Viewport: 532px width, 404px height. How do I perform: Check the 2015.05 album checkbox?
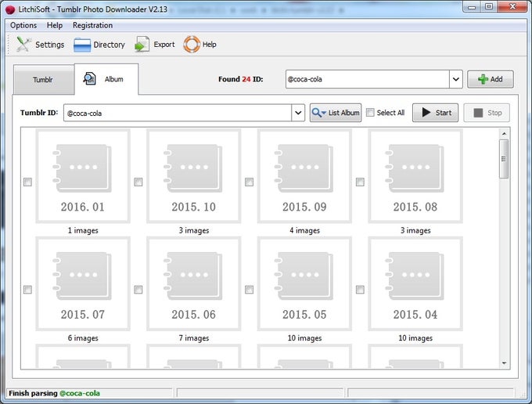(249, 290)
